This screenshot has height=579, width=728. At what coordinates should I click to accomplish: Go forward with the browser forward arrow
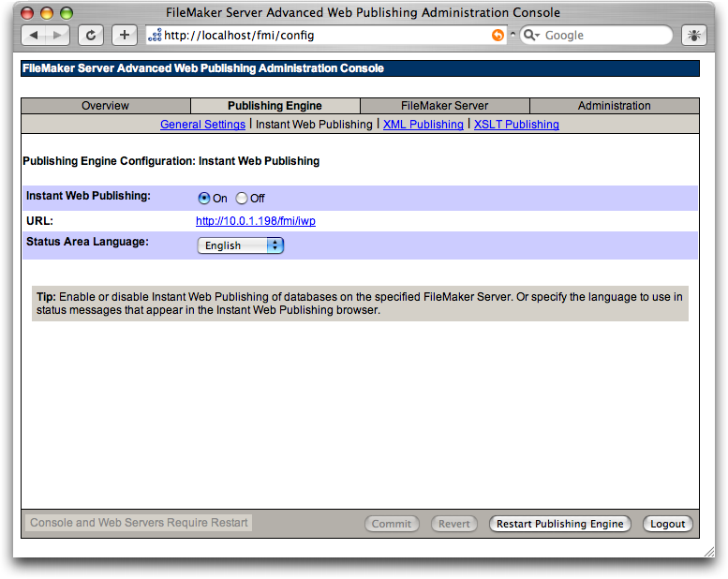(57, 36)
